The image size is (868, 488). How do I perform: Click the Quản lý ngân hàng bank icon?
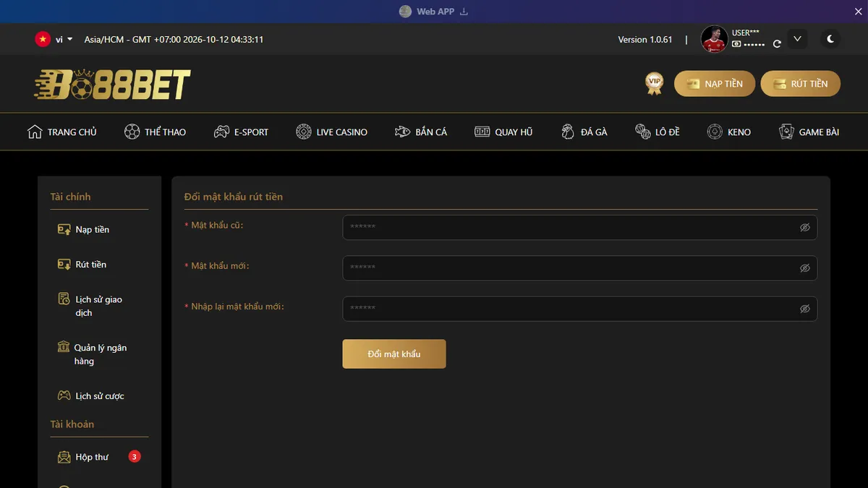click(64, 347)
